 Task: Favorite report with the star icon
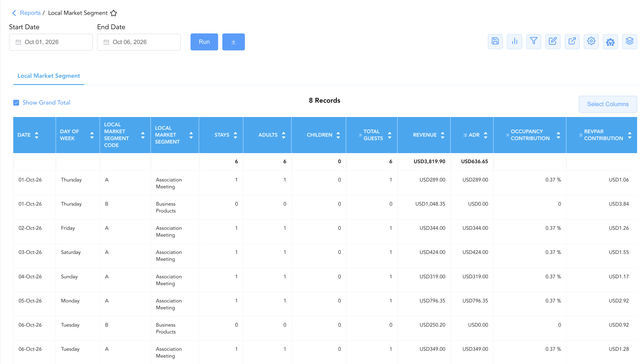(x=114, y=13)
